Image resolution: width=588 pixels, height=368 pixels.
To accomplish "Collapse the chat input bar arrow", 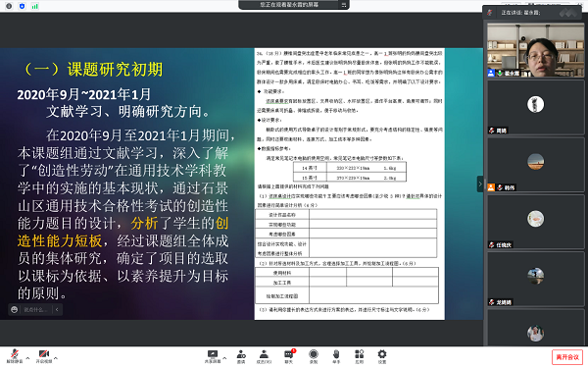I will (57, 309).
